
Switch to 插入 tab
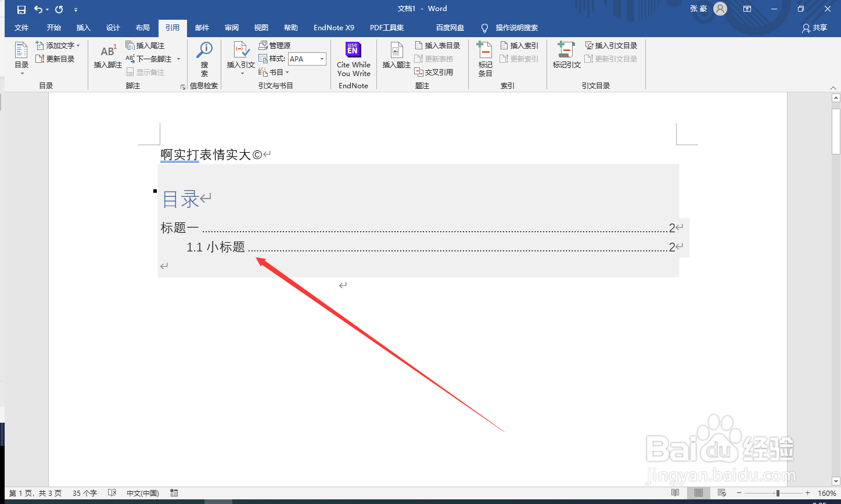(x=84, y=28)
